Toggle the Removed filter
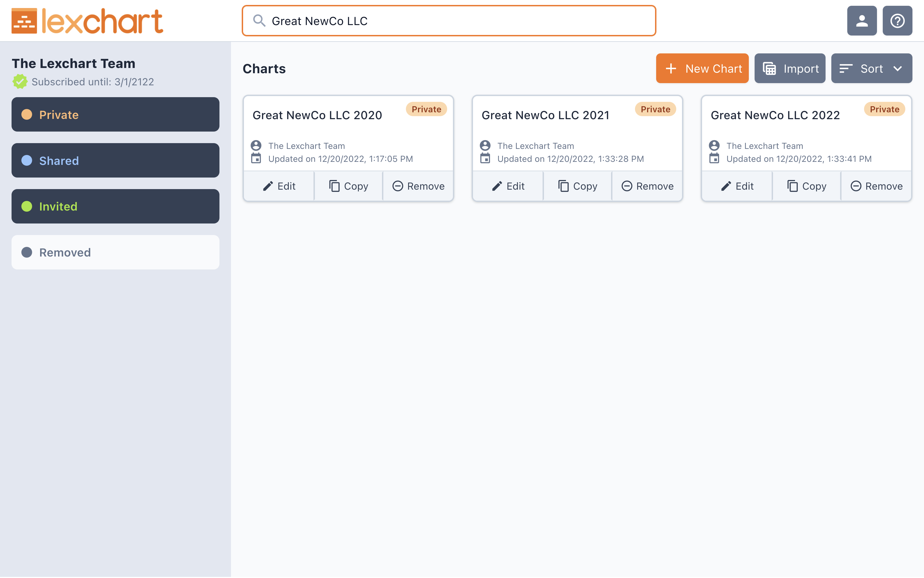Image resolution: width=924 pixels, height=578 pixels. point(115,252)
